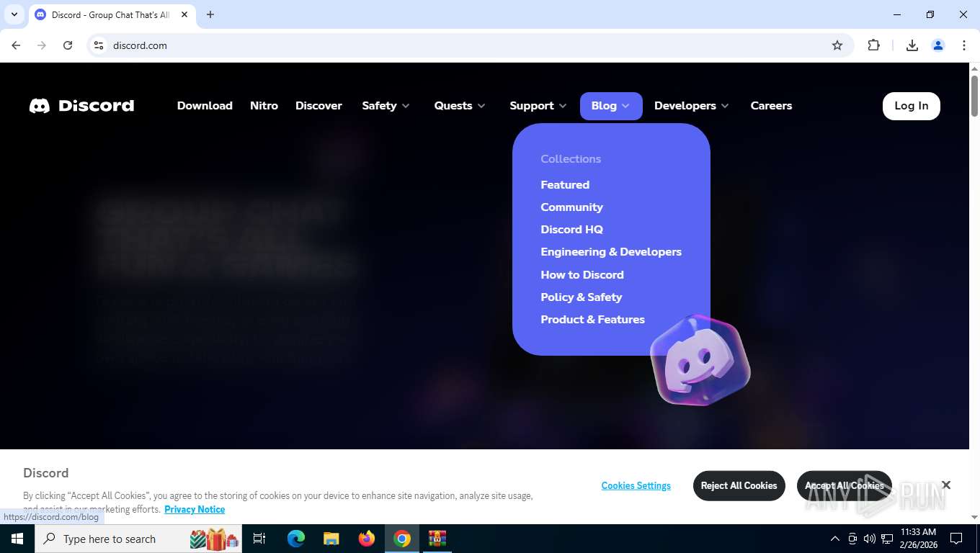Open the Windows Start menu
Image resolution: width=980 pixels, height=553 pixels.
tap(17, 539)
